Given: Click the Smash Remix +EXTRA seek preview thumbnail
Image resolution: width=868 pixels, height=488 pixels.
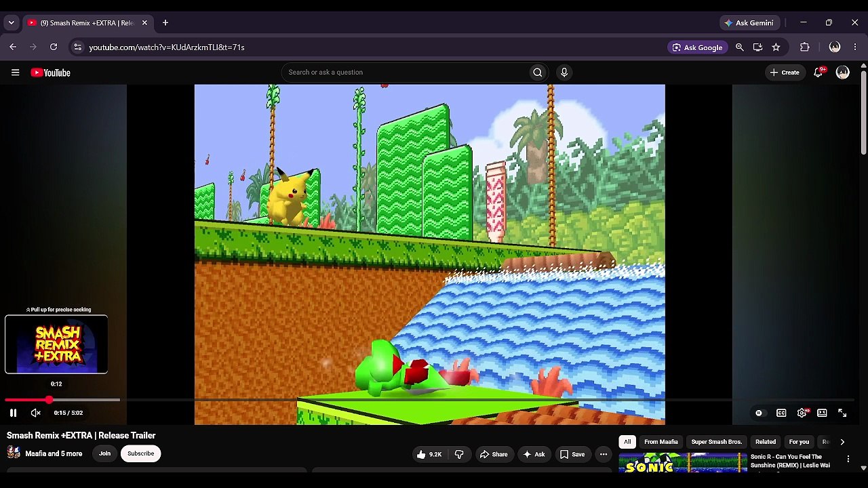Looking at the screenshot, I should [56, 344].
